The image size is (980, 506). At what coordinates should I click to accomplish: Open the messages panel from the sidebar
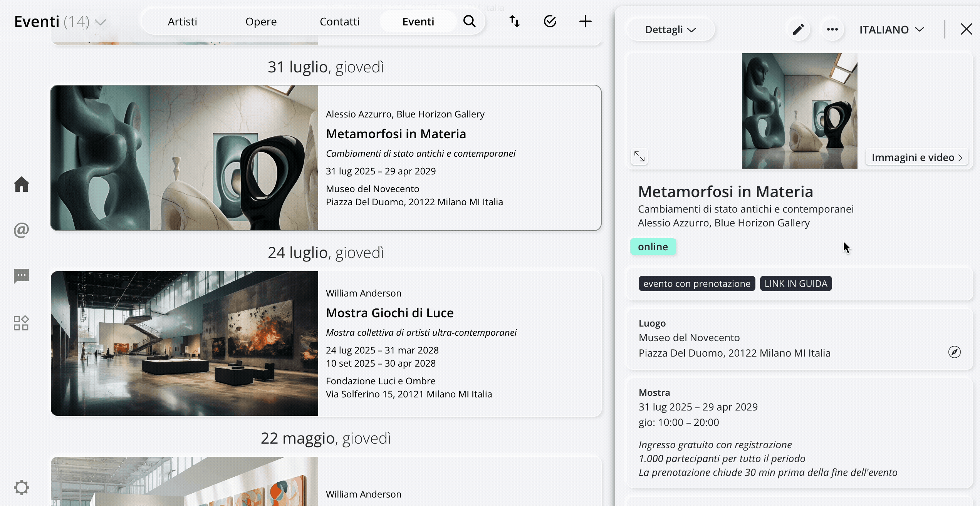click(x=22, y=276)
